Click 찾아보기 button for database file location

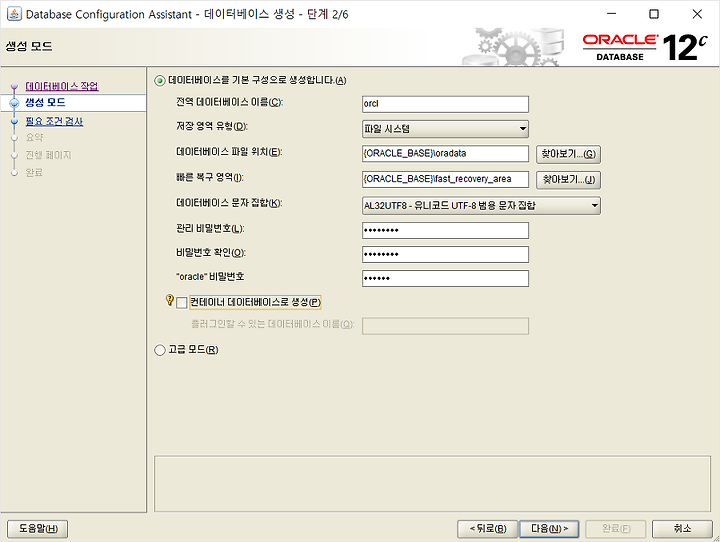point(568,154)
